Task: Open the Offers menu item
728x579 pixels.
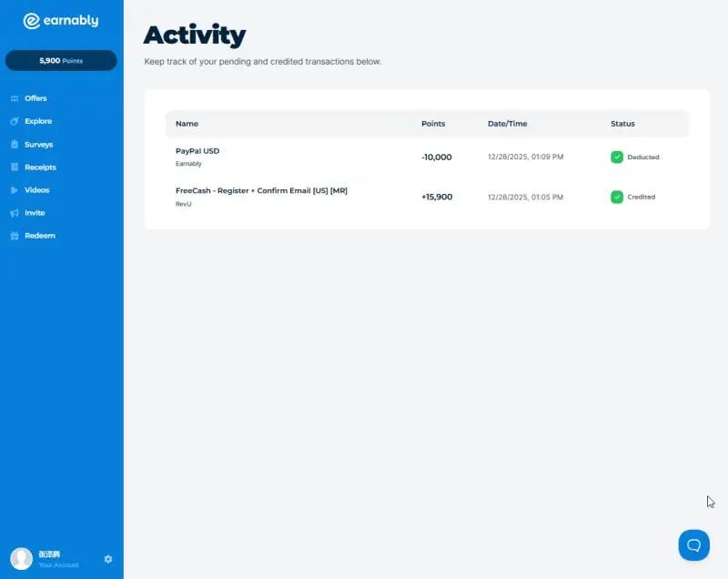Action: pyautogui.click(x=35, y=98)
